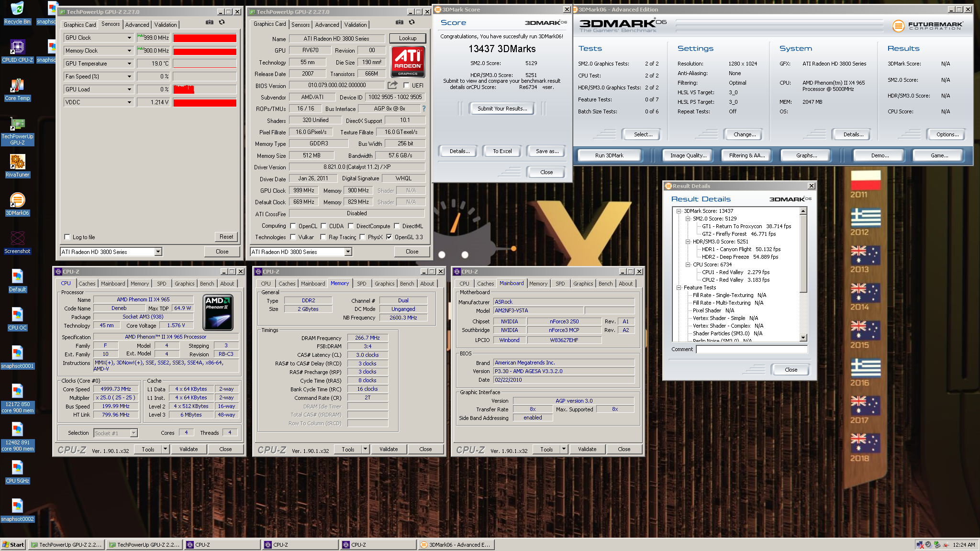Screen dimensions: 980x551
Task: Open Bench tab in CPU-Z Mainboard window
Action: click(x=605, y=284)
